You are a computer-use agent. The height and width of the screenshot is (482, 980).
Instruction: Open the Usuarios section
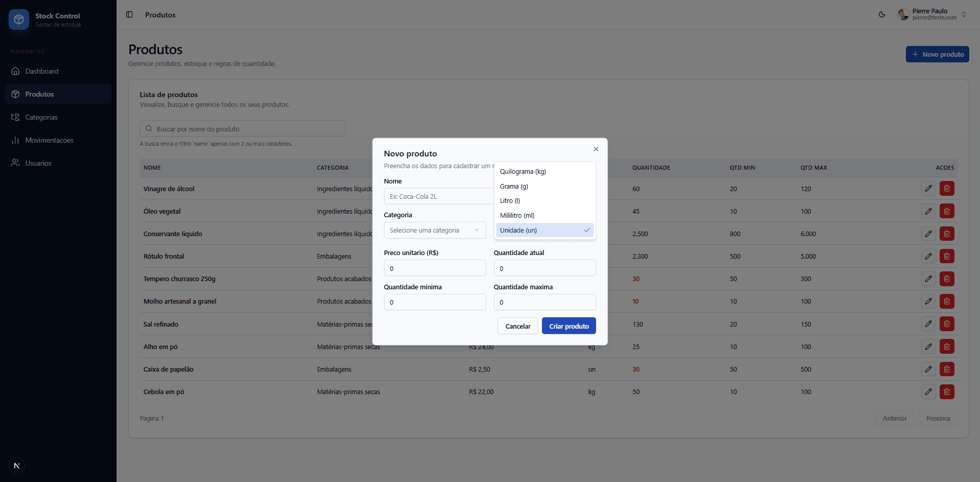(38, 163)
